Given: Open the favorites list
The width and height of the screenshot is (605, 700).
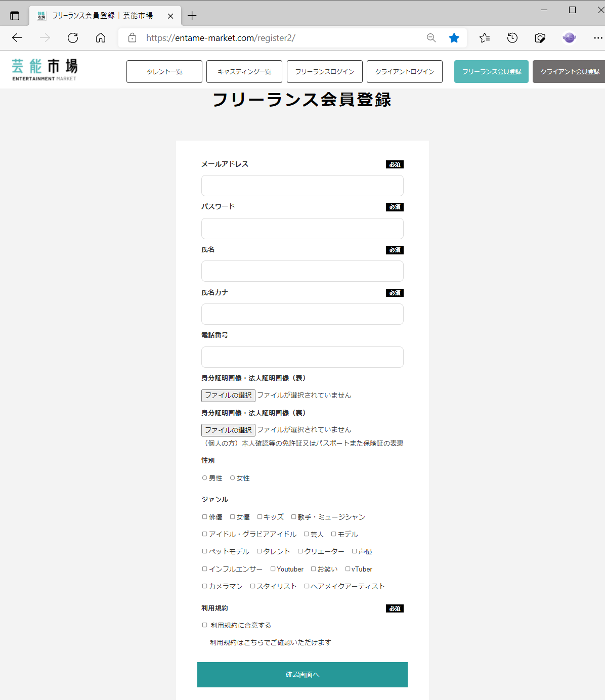Looking at the screenshot, I should 485,38.
